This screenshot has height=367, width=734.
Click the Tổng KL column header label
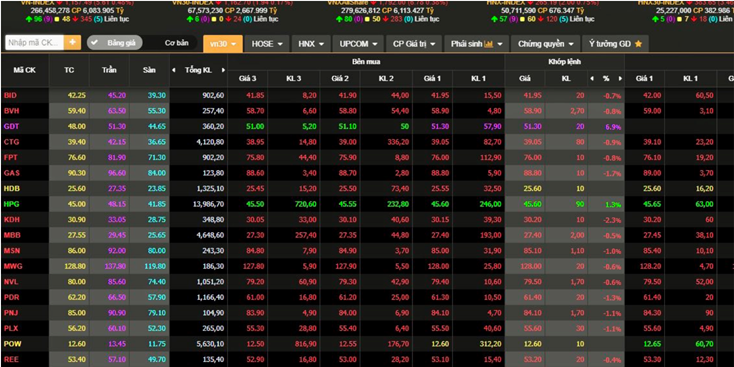pyautogui.click(x=198, y=70)
